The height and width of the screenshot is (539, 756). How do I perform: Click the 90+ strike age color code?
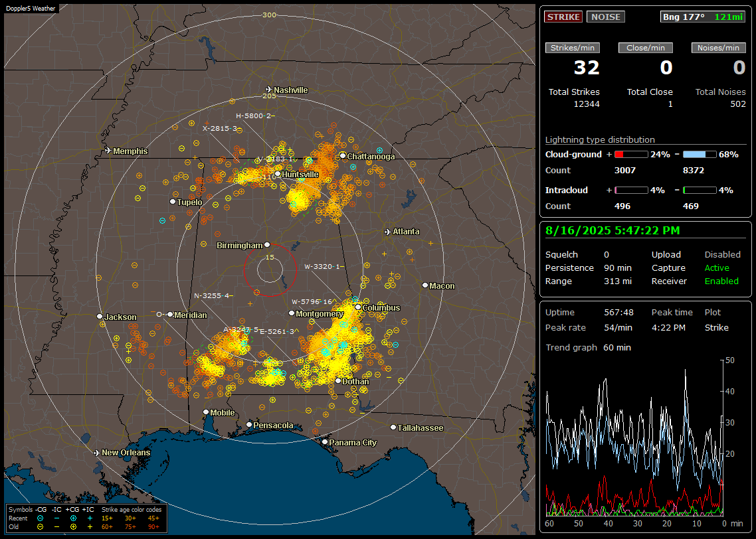154,527
